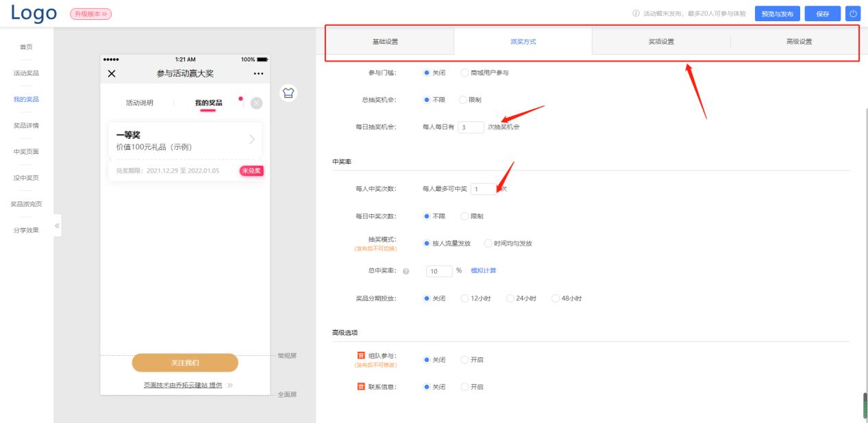The image size is (868, 423).
Task: Click the small close circle near 我的奖品 tab
Action: coord(256,103)
